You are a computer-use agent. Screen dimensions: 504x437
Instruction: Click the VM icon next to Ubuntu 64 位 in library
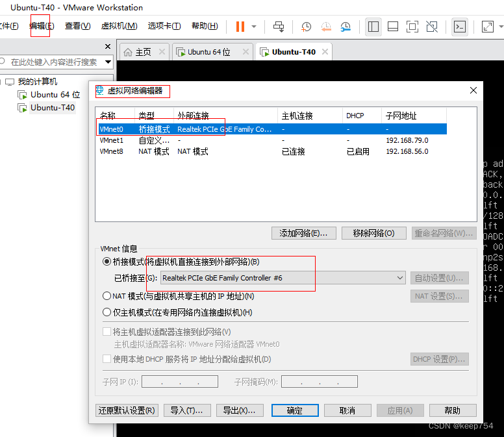(22, 95)
